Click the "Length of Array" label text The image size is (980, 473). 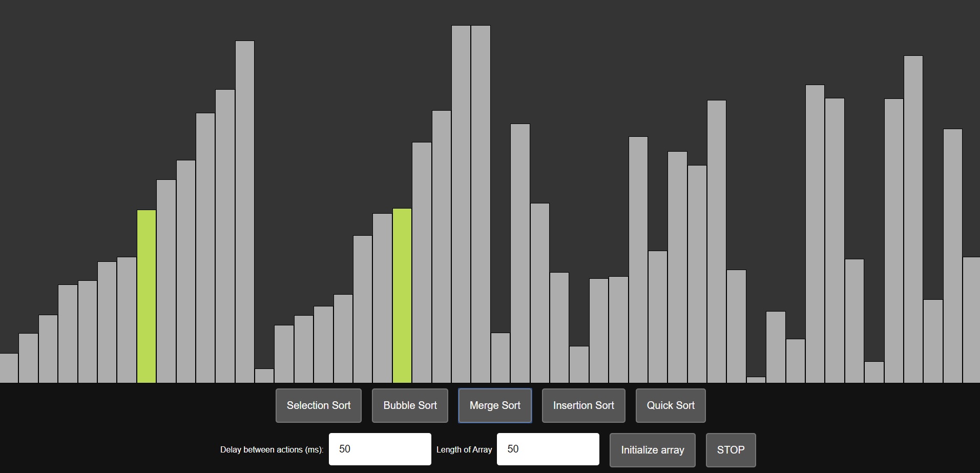464,449
